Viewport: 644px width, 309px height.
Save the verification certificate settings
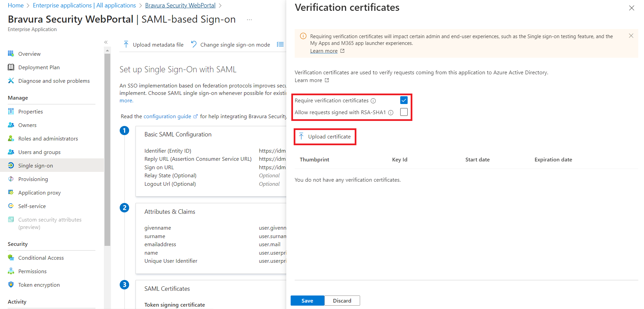[x=307, y=300]
